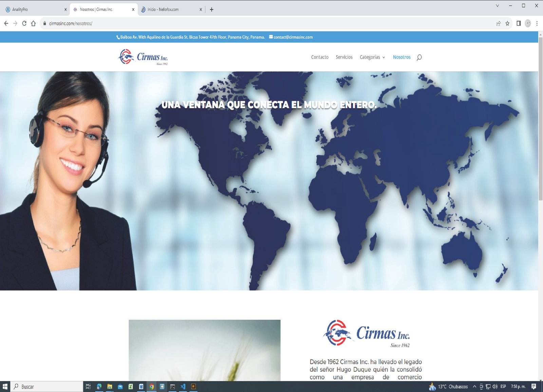Bookmark the page using the star icon
543x392 pixels.
pyautogui.click(x=508, y=23)
